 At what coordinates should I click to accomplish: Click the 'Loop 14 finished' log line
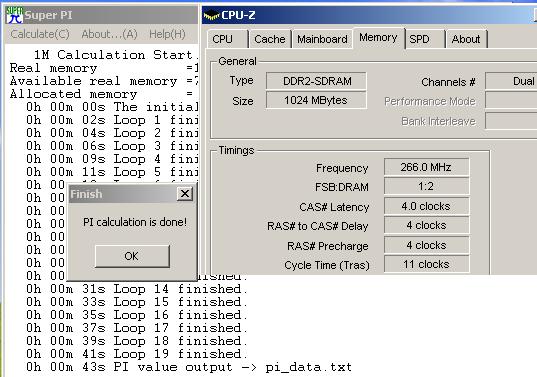pyautogui.click(x=137, y=289)
